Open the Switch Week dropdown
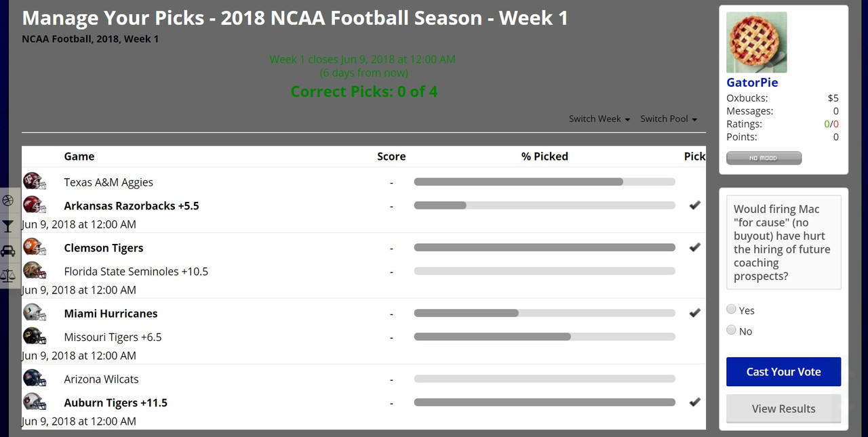This screenshot has height=437, width=868. coord(599,119)
